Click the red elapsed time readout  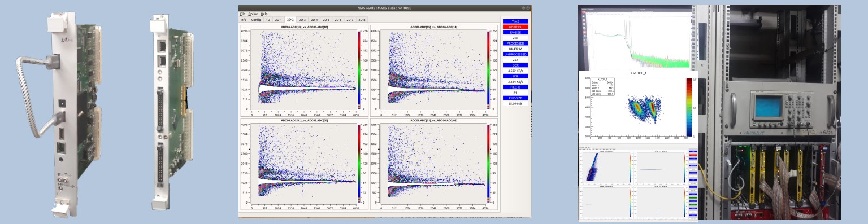pos(515,27)
